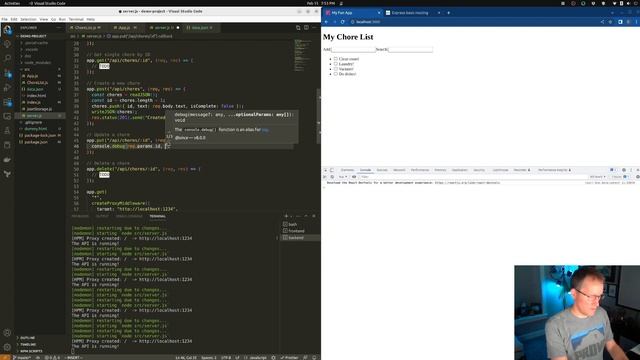This screenshot has height=360, width=640.
Task: Expand the OUTLINE section
Action: tap(28, 338)
